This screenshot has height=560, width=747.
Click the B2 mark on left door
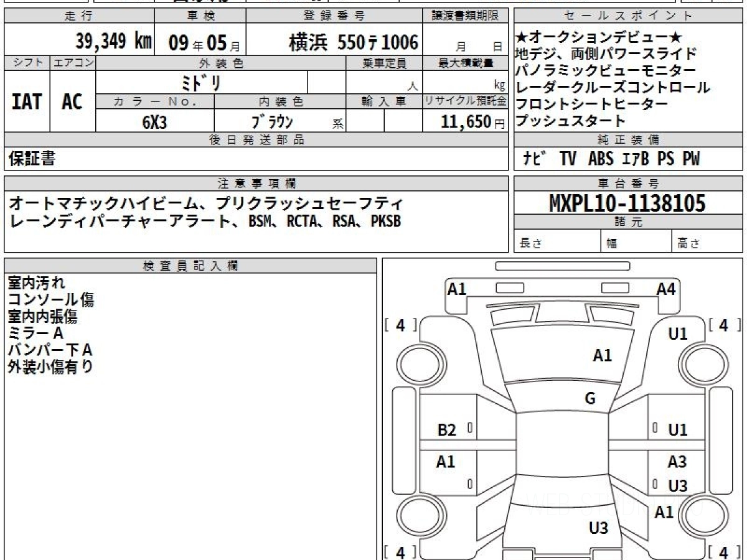pyautogui.click(x=446, y=430)
